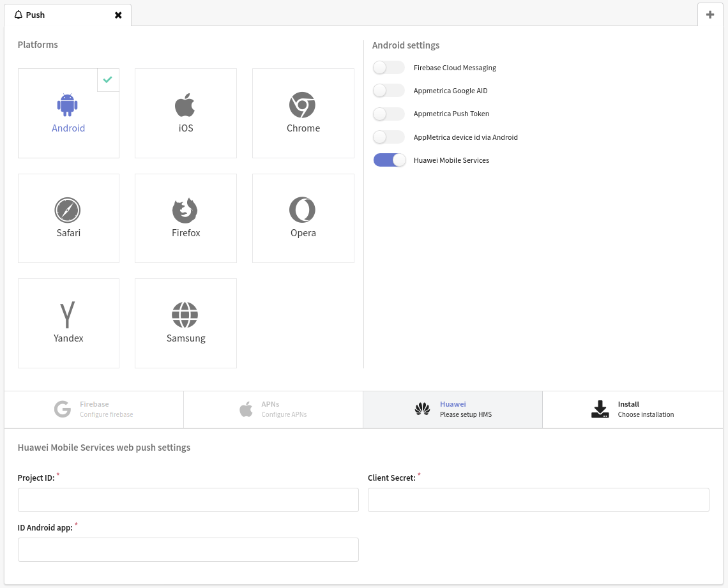
Task: Click the ID Android app field
Action: pos(188,550)
